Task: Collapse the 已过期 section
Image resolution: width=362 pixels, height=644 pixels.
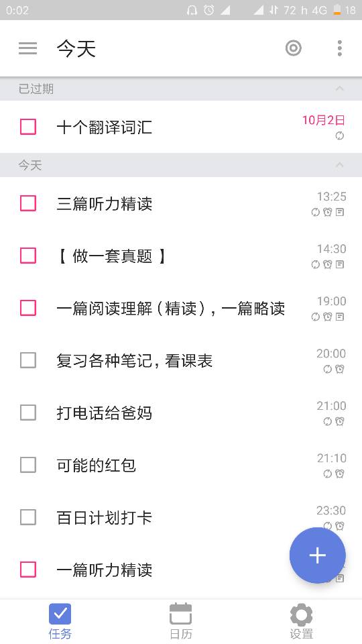Action: click(339, 89)
